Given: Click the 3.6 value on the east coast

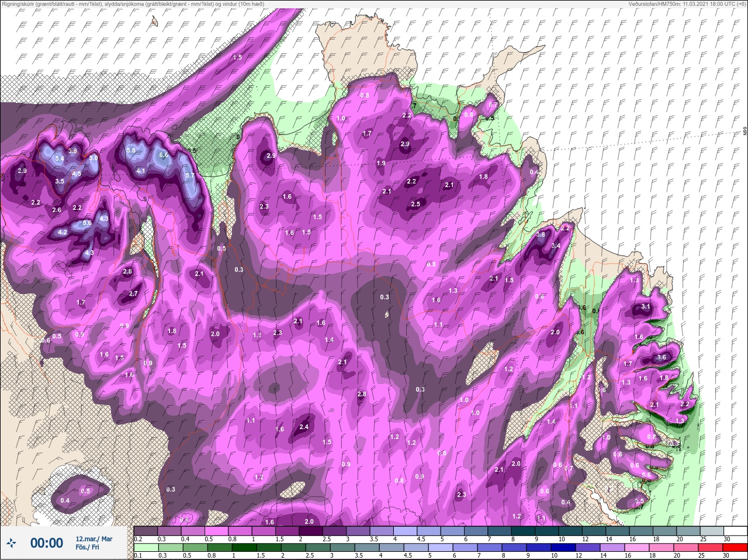Looking at the screenshot, I should [662, 357].
